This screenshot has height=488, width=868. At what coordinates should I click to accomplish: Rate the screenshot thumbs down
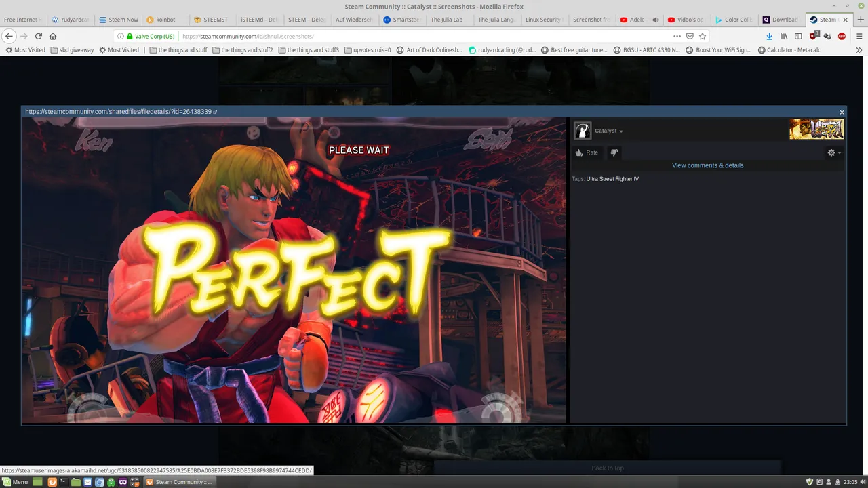point(614,152)
